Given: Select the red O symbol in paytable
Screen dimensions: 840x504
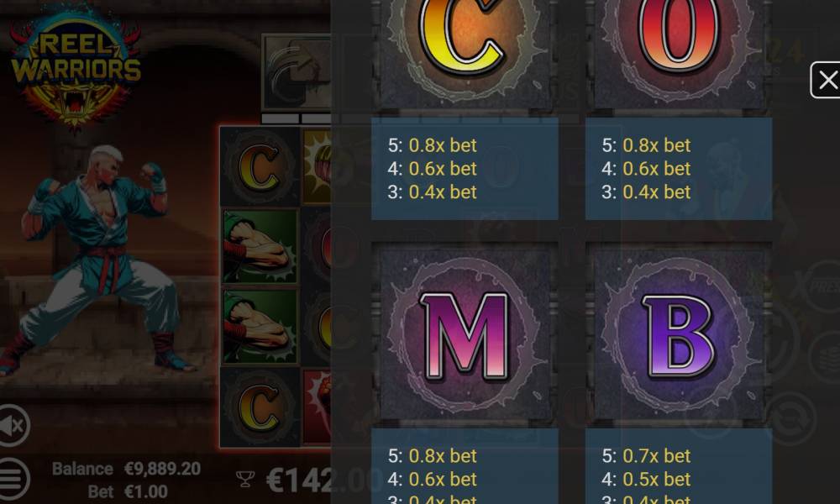Looking at the screenshot, I should 679,54.
